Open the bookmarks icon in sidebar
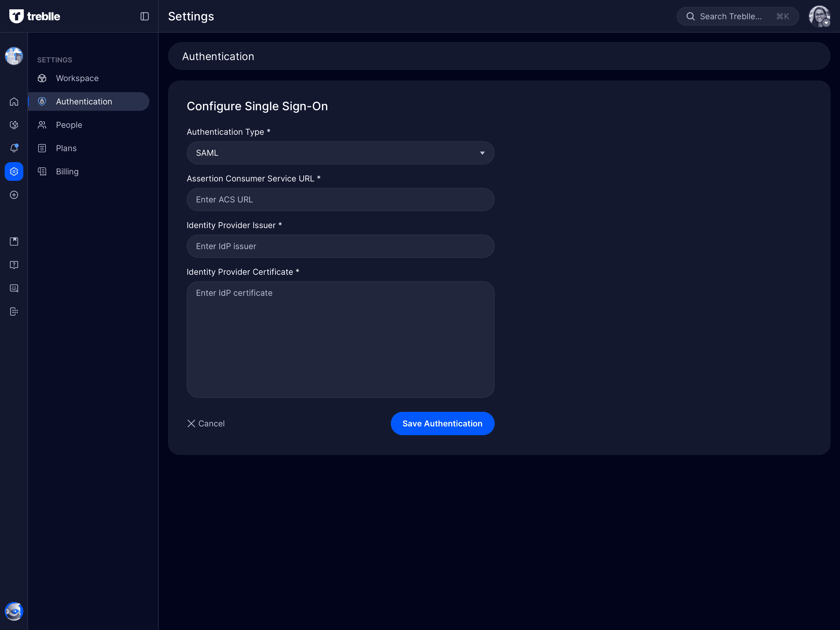Screen dimensions: 840x630 pyautogui.click(x=14, y=241)
